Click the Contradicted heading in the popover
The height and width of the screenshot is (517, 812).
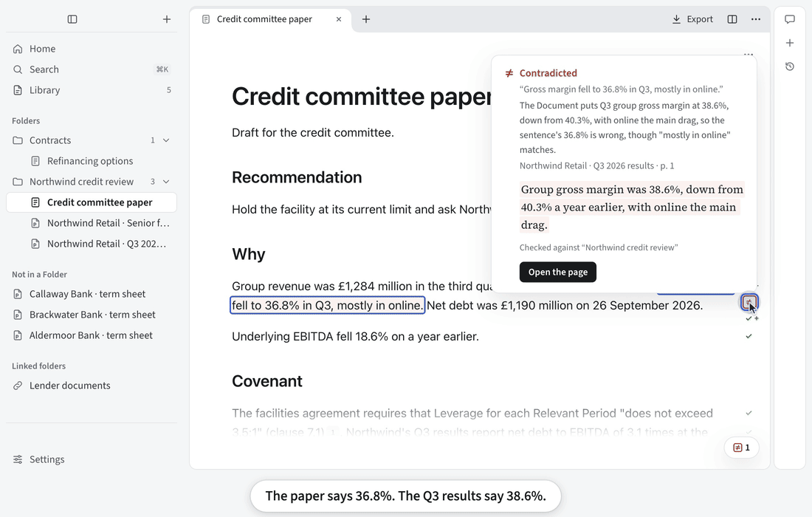(548, 73)
